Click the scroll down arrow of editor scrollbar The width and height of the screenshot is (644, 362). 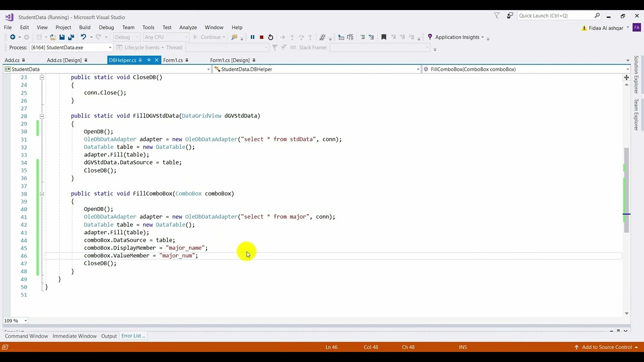[626, 314]
